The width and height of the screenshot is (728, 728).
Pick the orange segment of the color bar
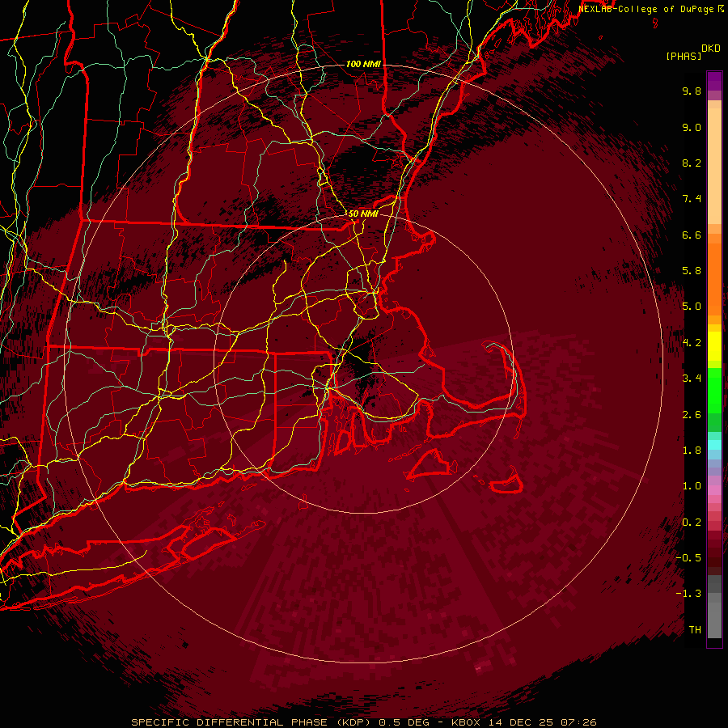[714, 278]
